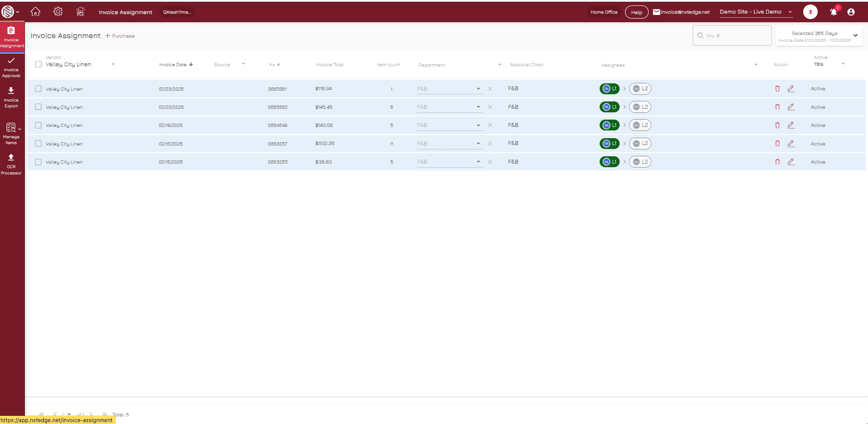Click Home Office button in header
The height and width of the screenshot is (424, 868).
(x=604, y=12)
